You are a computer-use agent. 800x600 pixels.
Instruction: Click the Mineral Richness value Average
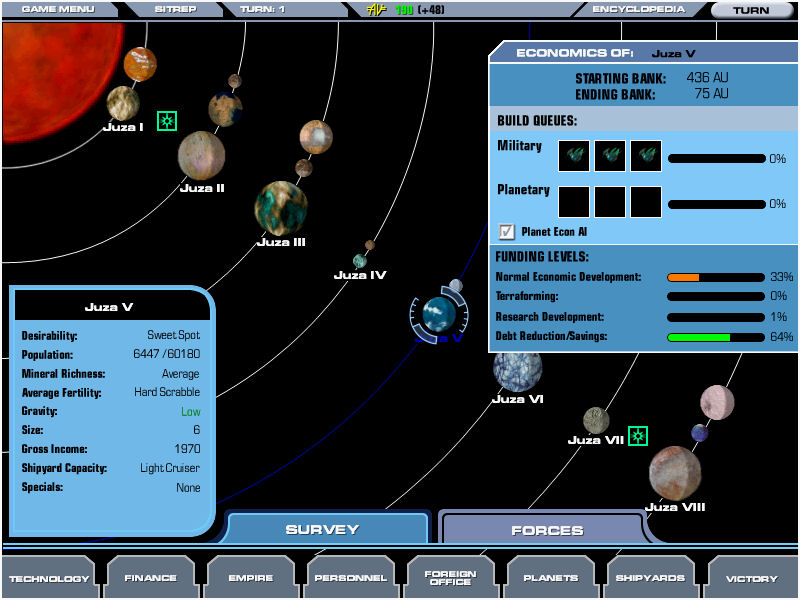click(181, 374)
